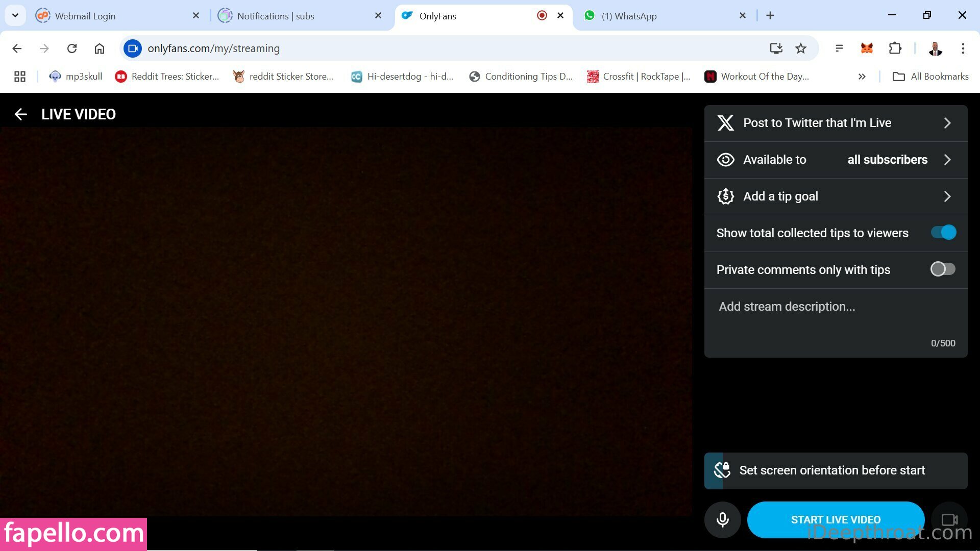Switch to the Webmail Login tab
Viewport: 980px width, 551px height.
[x=85, y=16]
